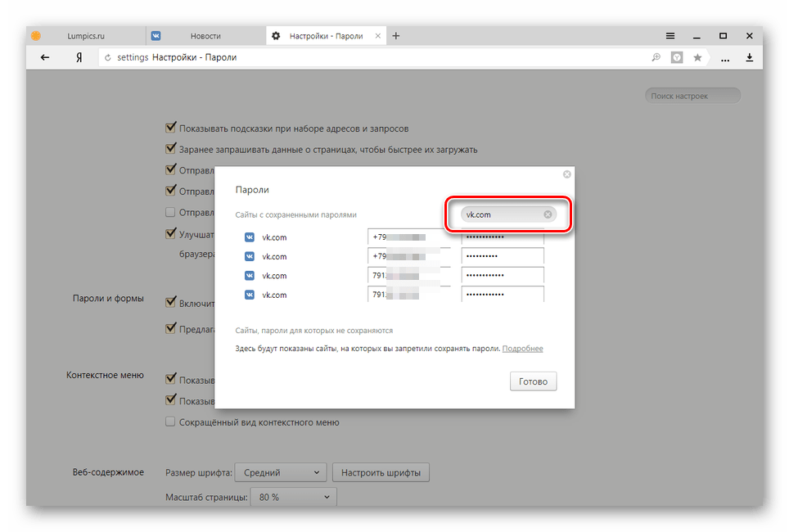This screenshot has height=532, width=789.
Task: Switch to the Новости tab
Action: (x=205, y=36)
